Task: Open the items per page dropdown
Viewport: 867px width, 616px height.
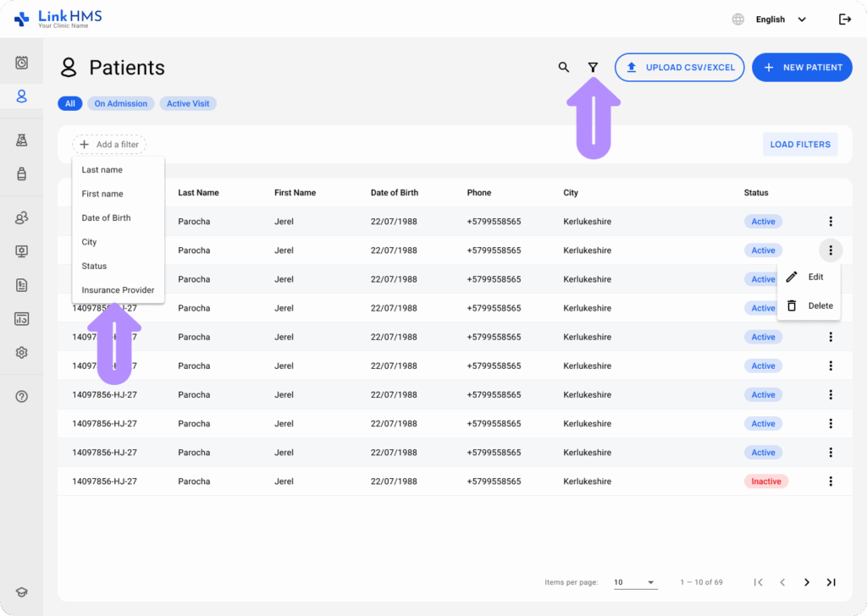Action: coord(635,582)
